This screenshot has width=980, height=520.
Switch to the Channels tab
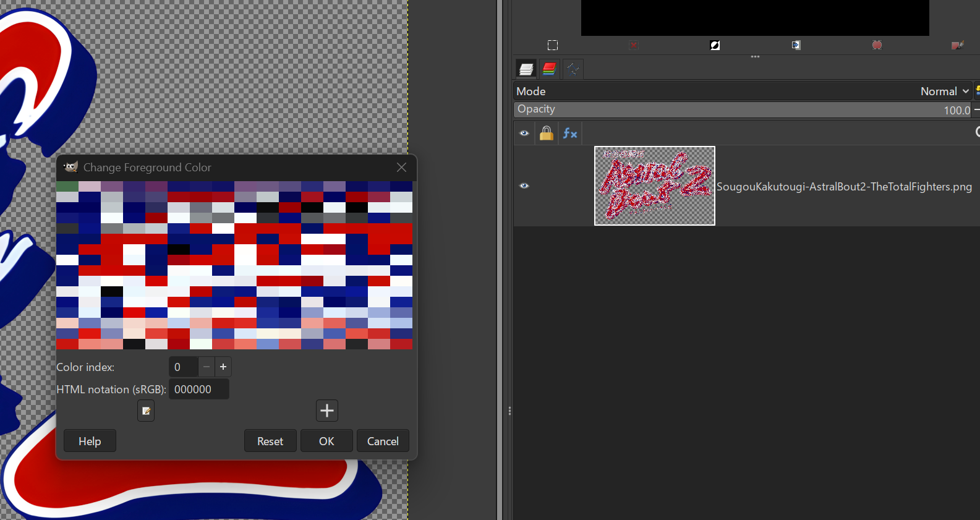coord(549,69)
